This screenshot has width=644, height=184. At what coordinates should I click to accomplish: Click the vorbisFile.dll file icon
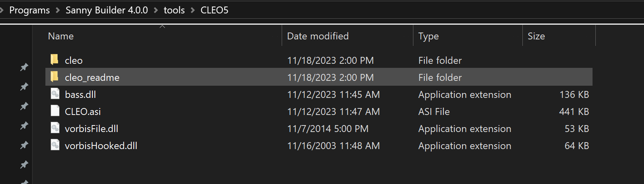(x=55, y=128)
